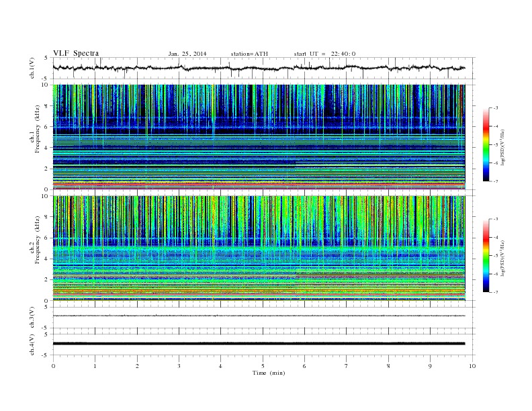Click inside the ch.2 spectrogram panel
Image resolution: width=532 pixels, height=411 pixels.
(x=259, y=248)
